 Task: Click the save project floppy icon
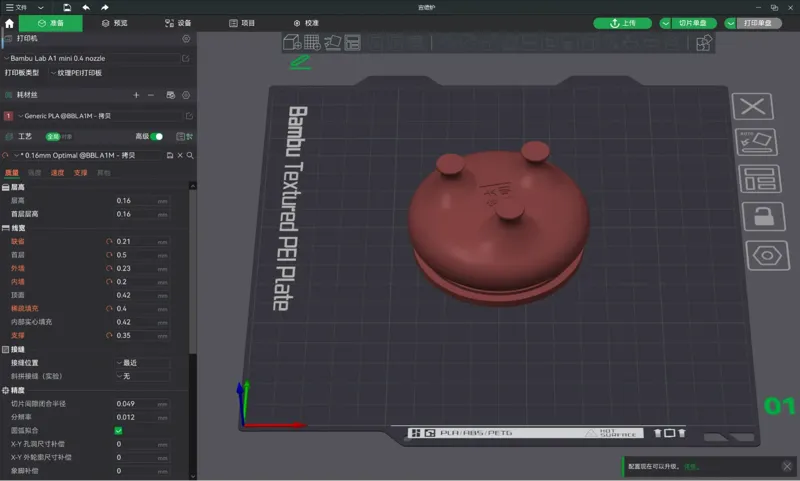(67, 8)
